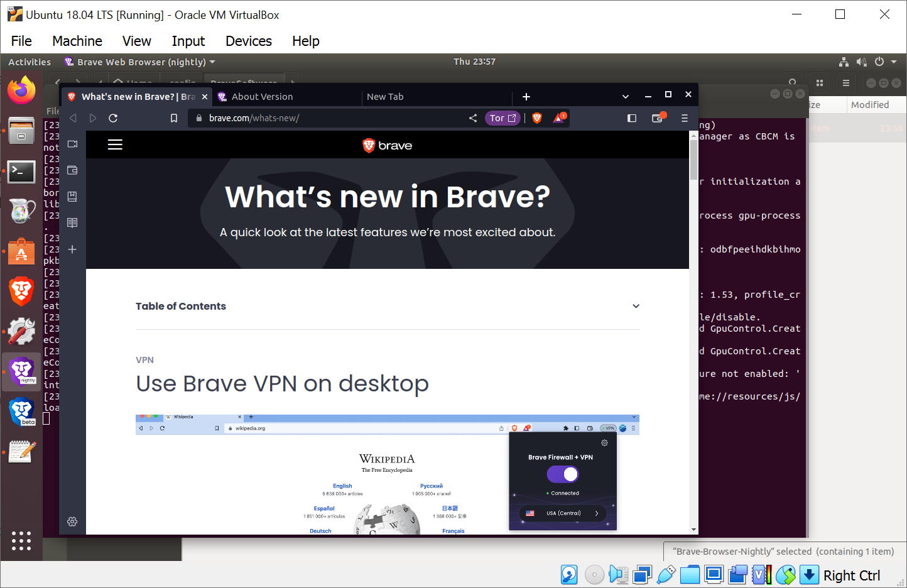
Task: Open the Devices menu in VirtualBox
Action: click(x=248, y=41)
